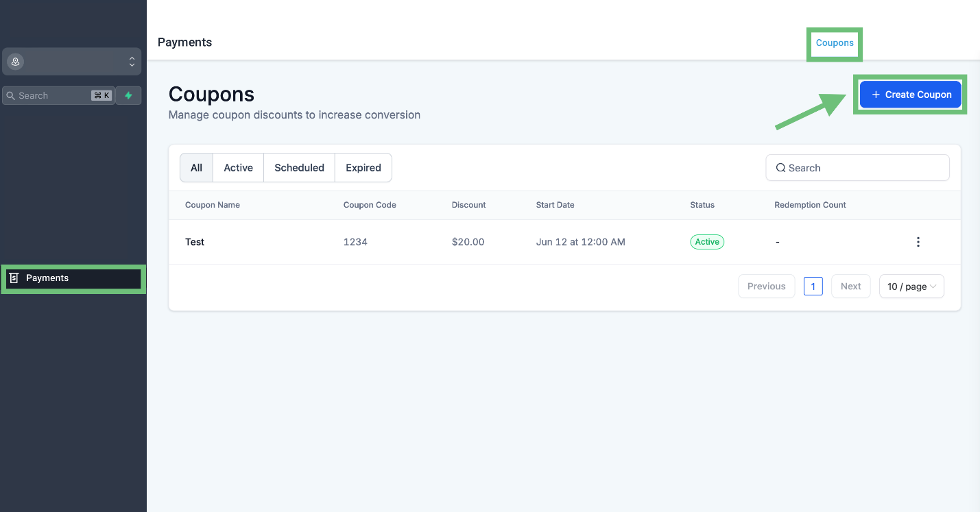Click the ⌘ K shortcut badge
This screenshot has width=980, height=512.
tap(101, 96)
